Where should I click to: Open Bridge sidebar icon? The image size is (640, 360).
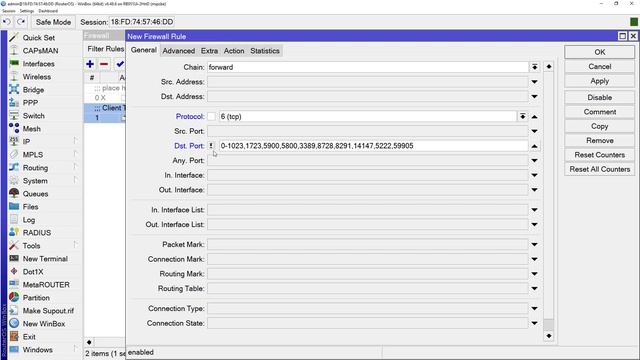(x=14, y=90)
